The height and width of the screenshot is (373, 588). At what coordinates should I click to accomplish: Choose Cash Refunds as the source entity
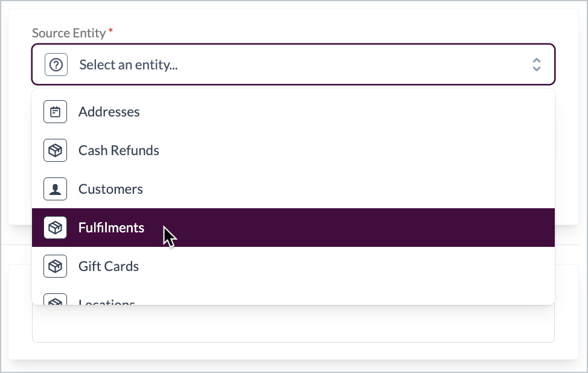pyautogui.click(x=118, y=150)
